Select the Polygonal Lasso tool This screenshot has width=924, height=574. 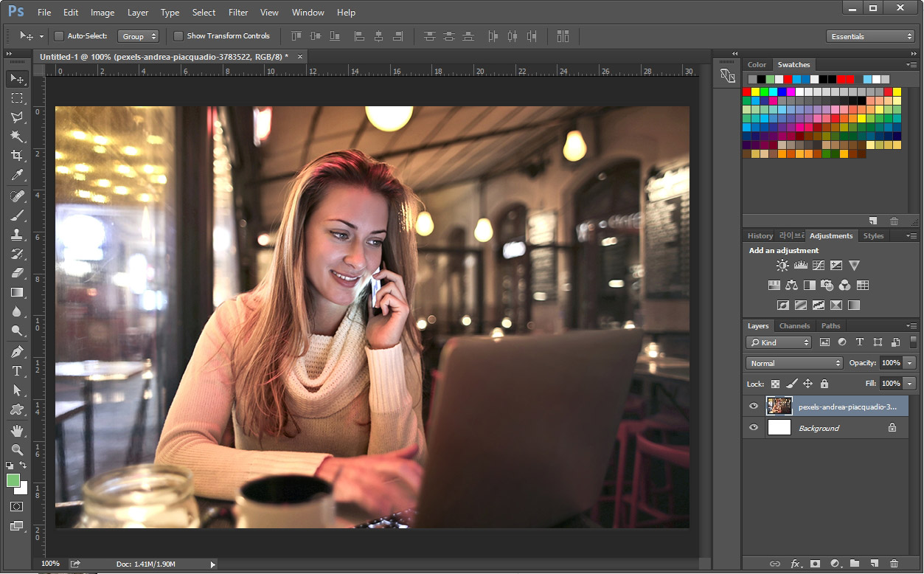click(17, 117)
